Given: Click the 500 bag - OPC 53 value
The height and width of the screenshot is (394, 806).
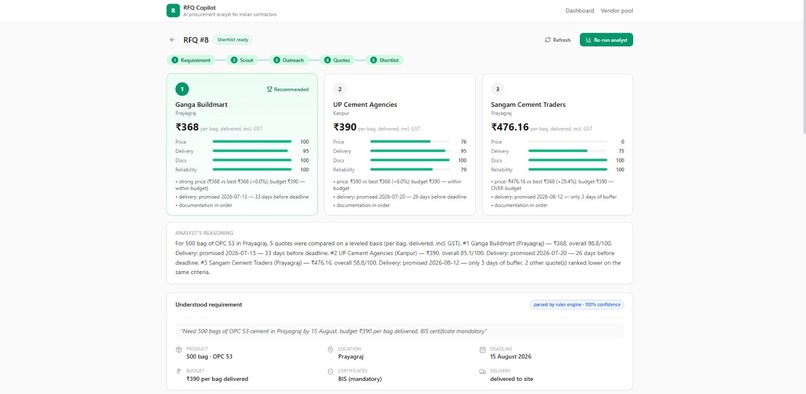Looking at the screenshot, I should tap(209, 356).
